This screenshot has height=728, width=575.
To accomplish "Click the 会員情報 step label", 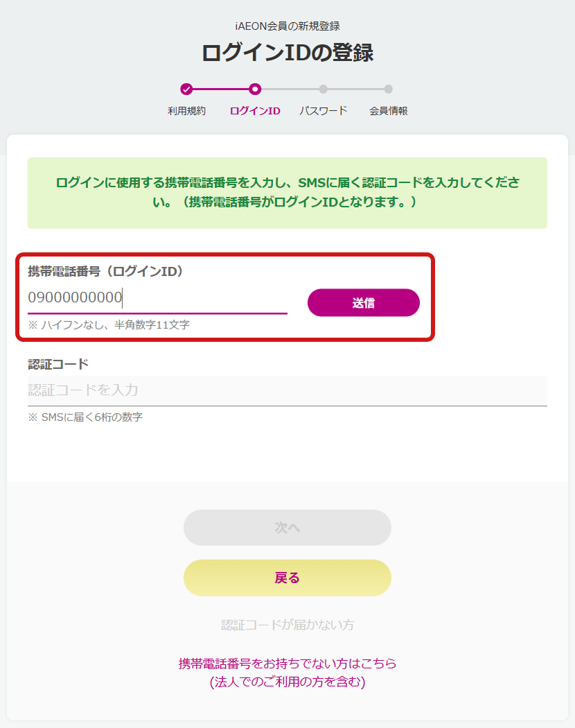I will (x=387, y=111).
